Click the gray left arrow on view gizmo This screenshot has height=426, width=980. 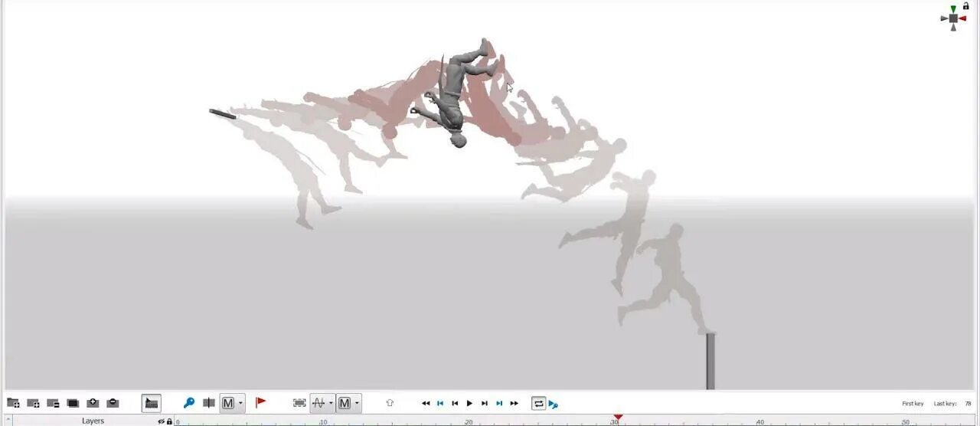944,18
